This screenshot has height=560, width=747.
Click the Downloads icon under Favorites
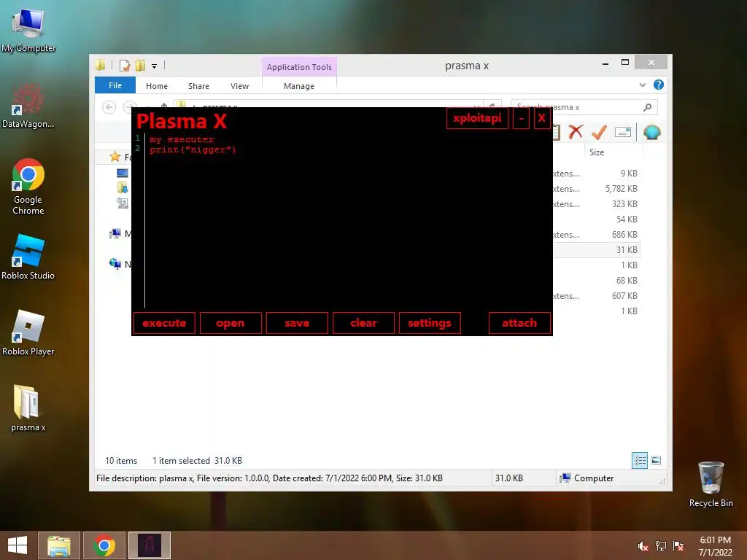123,187
